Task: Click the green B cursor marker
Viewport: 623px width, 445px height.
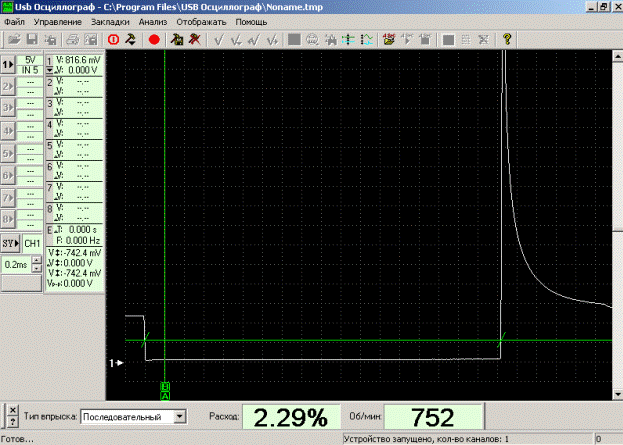Action: click(165, 387)
